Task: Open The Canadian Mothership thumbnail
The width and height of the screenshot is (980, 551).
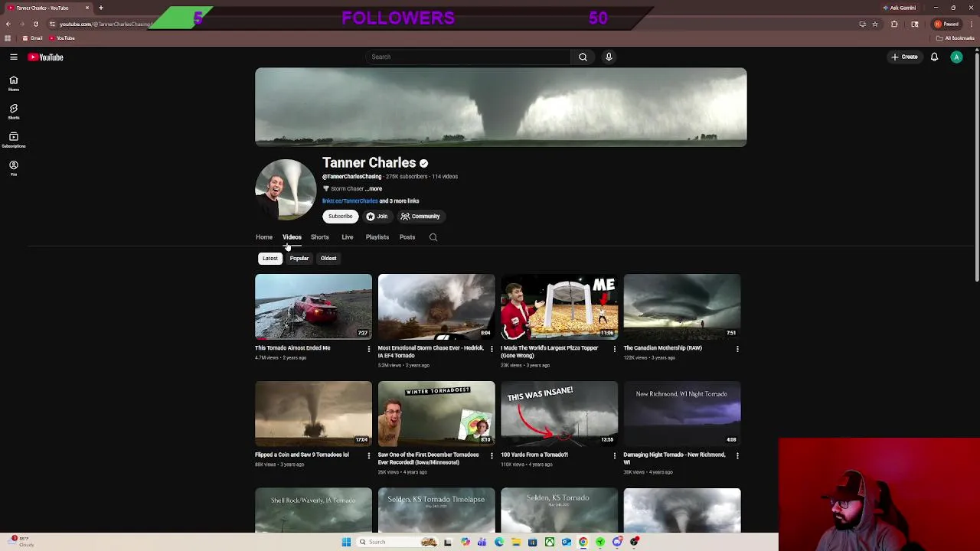Action: coord(682,306)
